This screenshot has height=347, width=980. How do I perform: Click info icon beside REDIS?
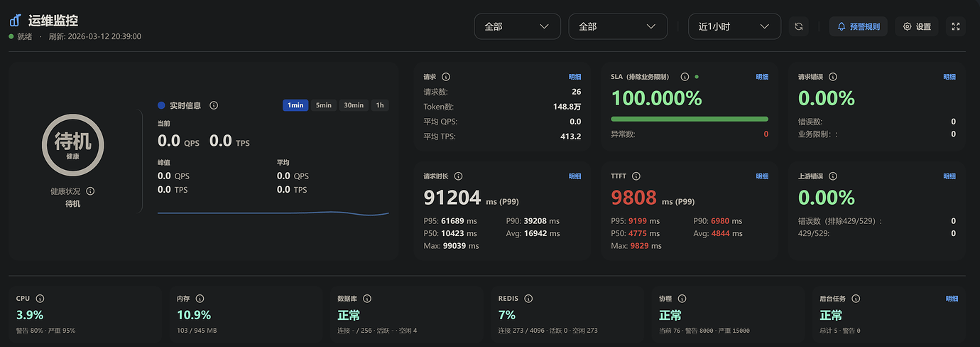tap(528, 299)
